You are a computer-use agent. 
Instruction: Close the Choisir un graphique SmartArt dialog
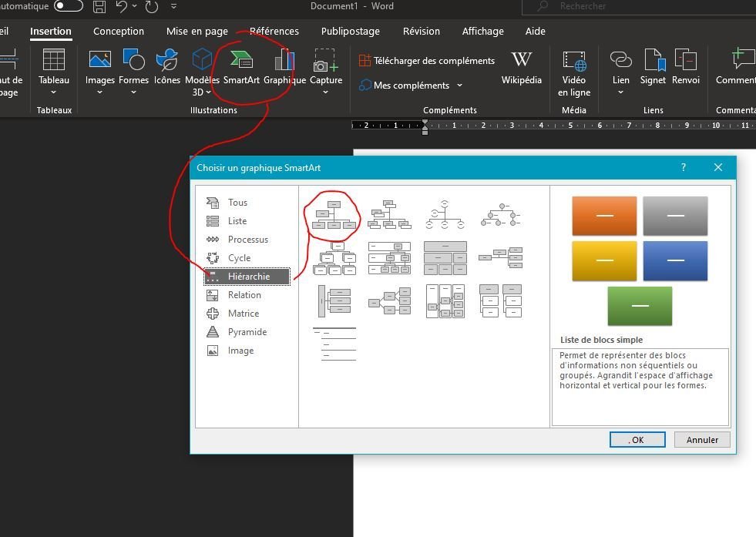tap(718, 167)
